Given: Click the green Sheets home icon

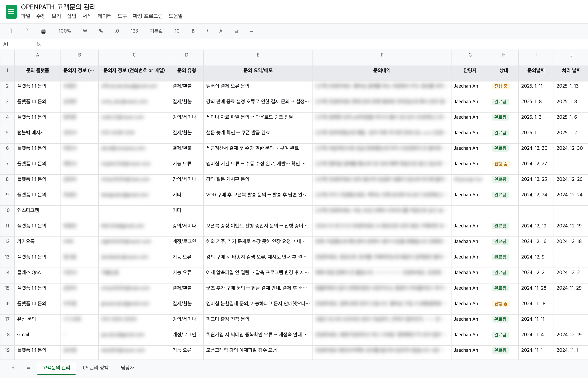Looking at the screenshot, I should coord(11,12).
